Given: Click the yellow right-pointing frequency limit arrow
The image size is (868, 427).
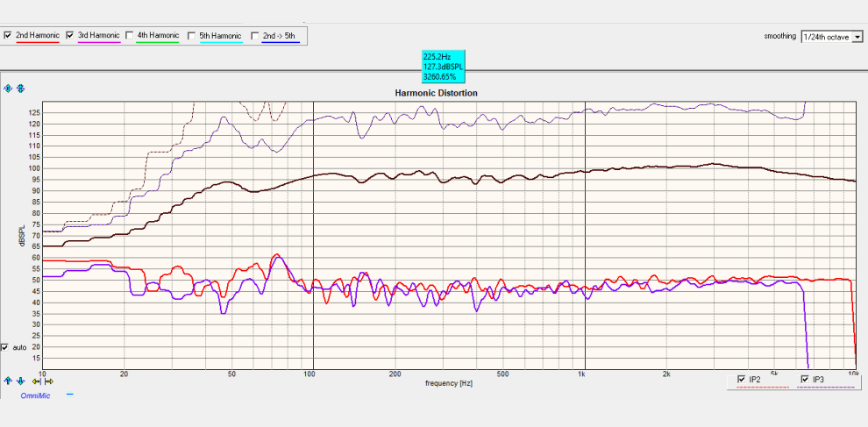Looking at the screenshot, I should pyautogui.click(x=49, y=381).
